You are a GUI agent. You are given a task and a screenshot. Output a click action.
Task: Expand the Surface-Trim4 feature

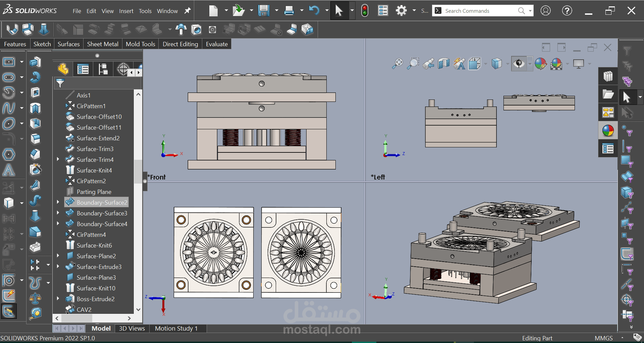tap(58, 159)
